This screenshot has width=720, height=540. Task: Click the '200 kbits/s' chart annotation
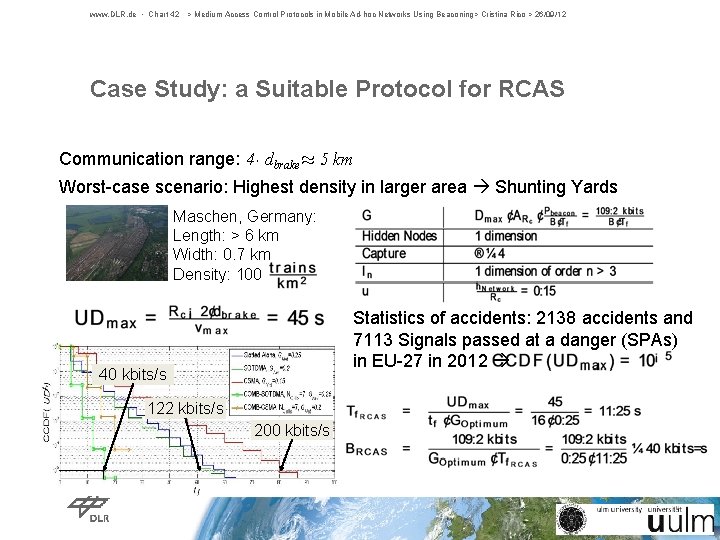292,430
